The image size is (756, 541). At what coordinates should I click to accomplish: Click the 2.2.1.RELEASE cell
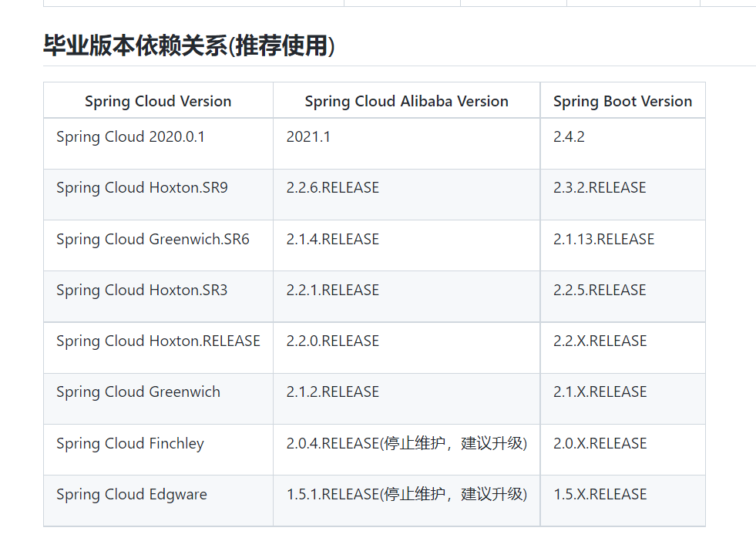click(333, 291)
